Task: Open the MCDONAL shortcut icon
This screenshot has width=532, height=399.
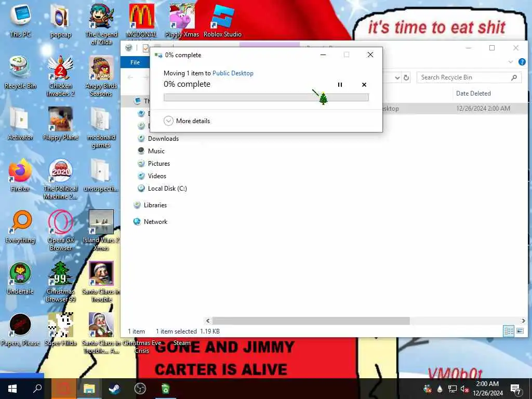Action: (x=141, y=20)
